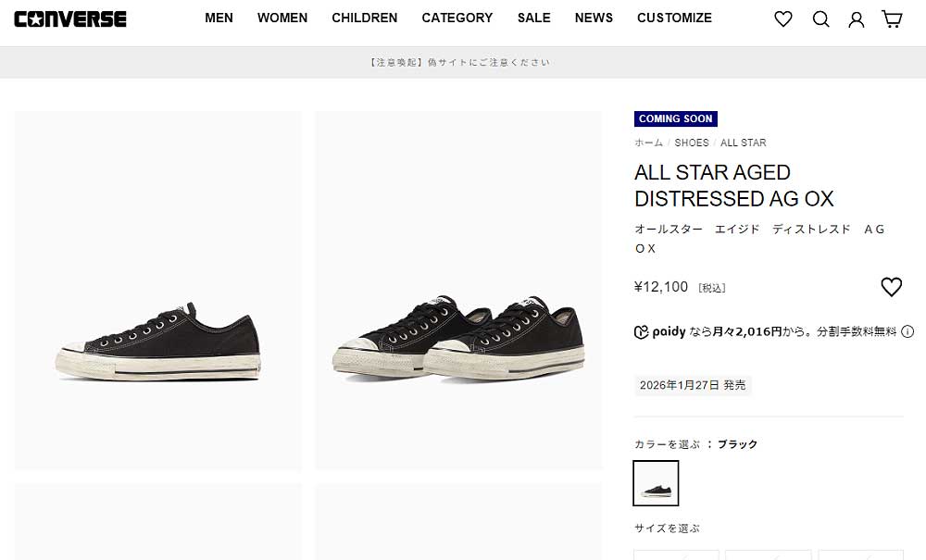Open the wishlist heart icon in header

[783, 19]
